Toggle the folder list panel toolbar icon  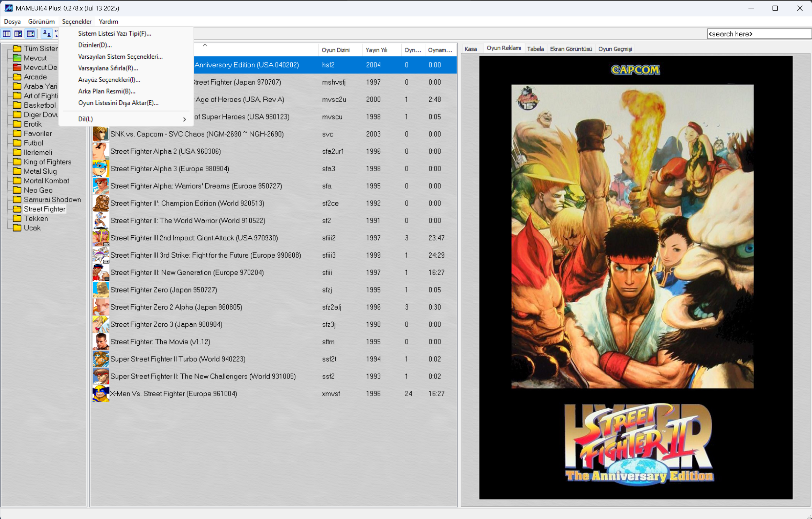coord(7,34)
